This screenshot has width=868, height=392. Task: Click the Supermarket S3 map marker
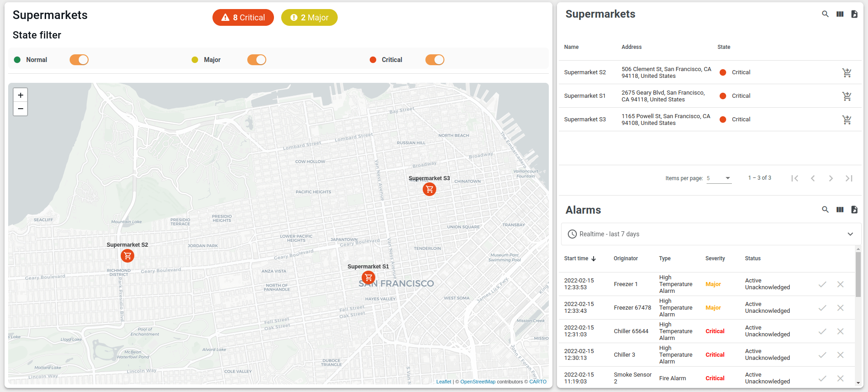pos(429,189)
